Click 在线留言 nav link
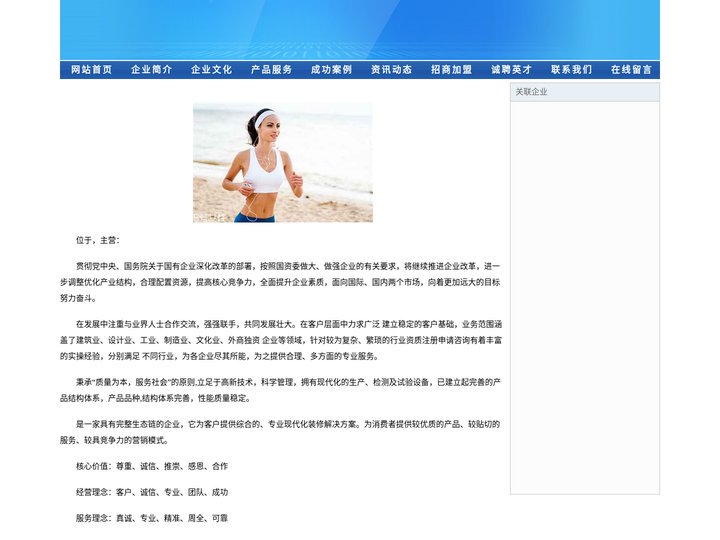720x540 pixels. pyautogui.click(x=631, y=70)
